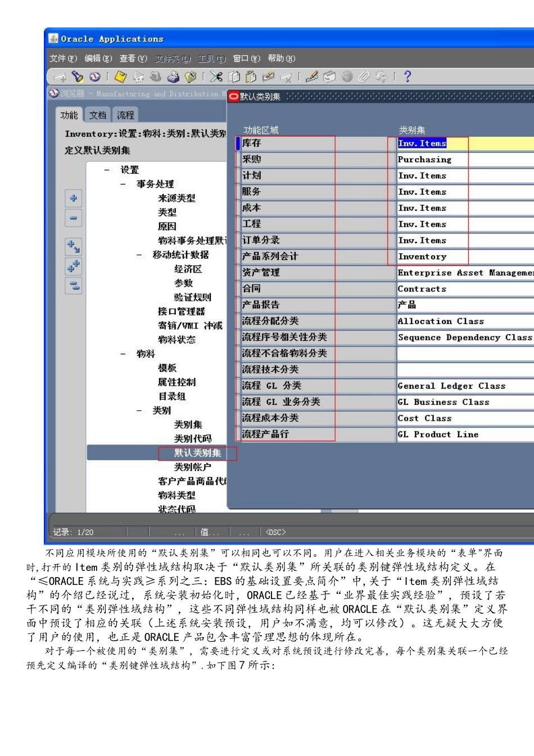Screen dimensions: 534x756
Task: Select 接口管理器 in navigator tree
Action: point(181,311)
